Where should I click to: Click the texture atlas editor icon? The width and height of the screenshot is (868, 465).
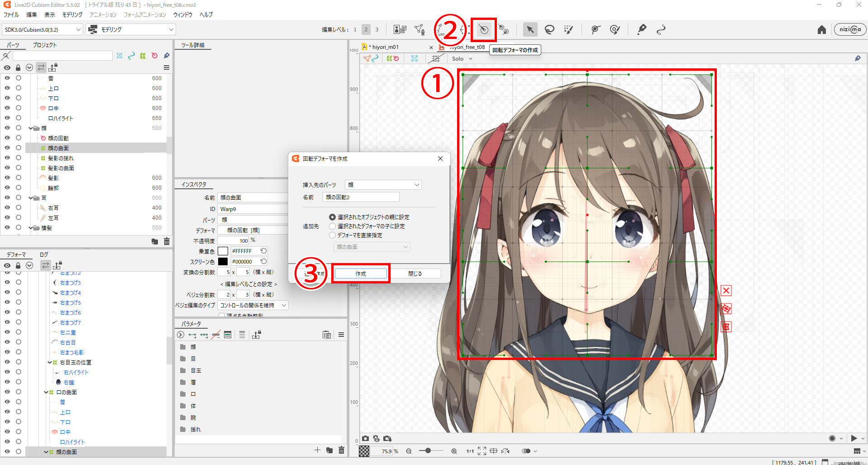pyautogui.click(x=400, y=30)
